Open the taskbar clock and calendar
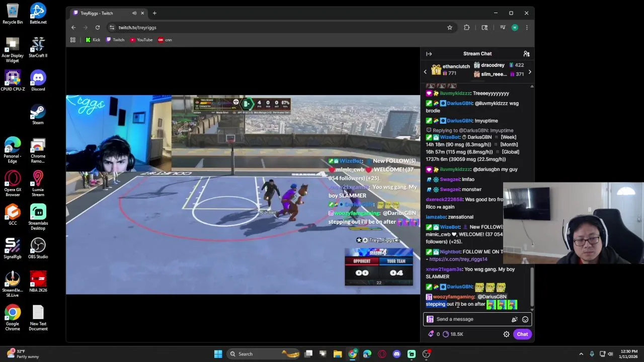The width and height of the screenshot is (644, 362). click(628, 354)
